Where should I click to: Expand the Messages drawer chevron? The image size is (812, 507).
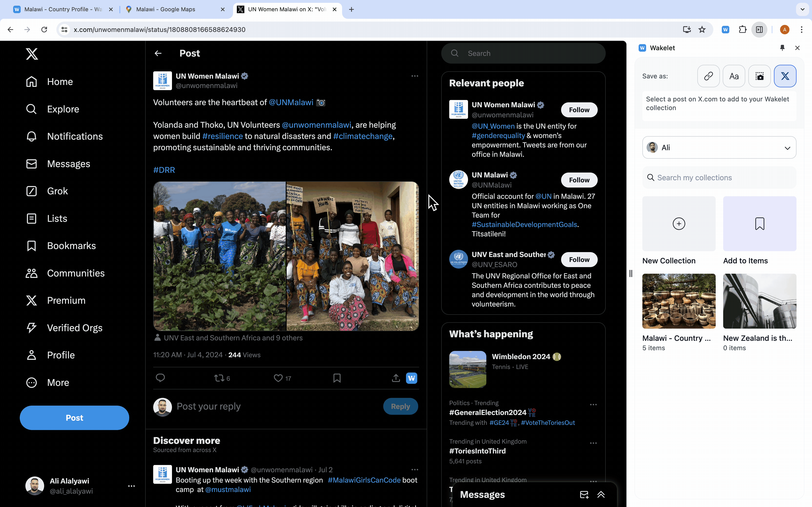tap(601, 494)
